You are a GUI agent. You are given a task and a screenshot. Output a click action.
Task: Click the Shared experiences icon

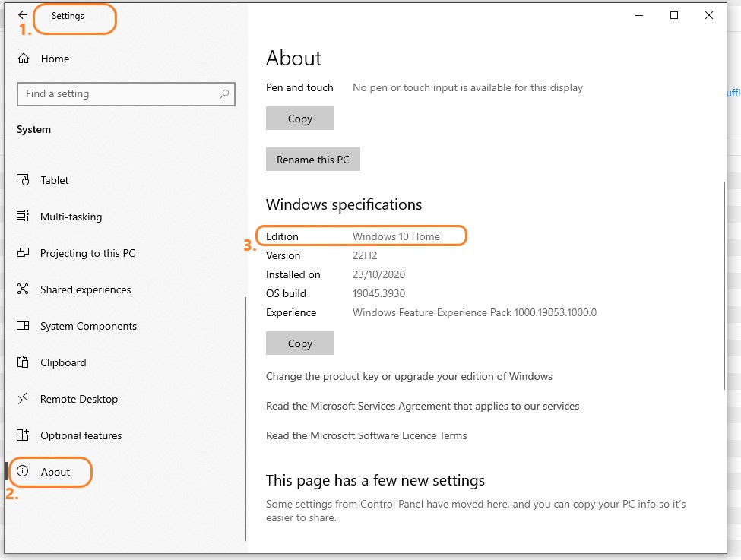[x=23, y=289]
